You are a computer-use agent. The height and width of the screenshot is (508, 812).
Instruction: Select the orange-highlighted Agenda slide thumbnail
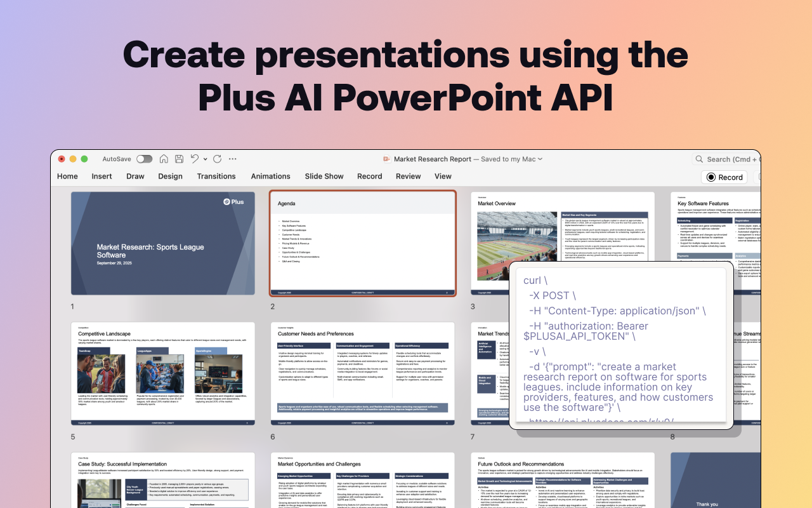pyautogui.click(x=362, y=243)
